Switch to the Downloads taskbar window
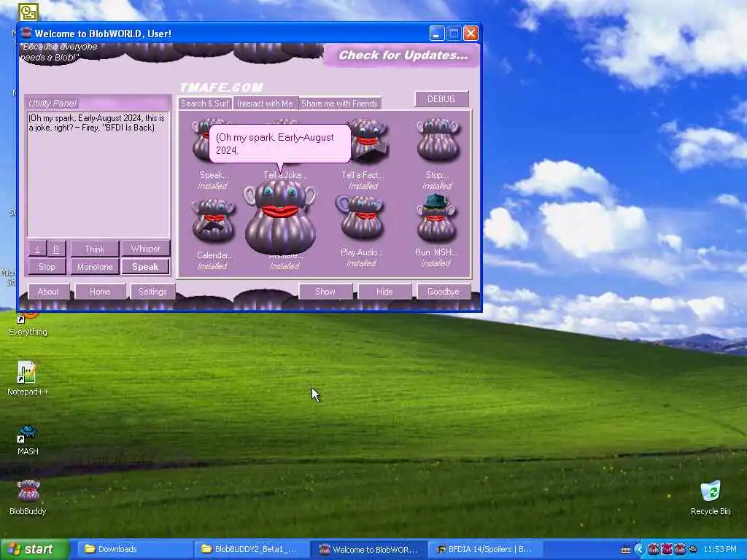 click(133, 549)
